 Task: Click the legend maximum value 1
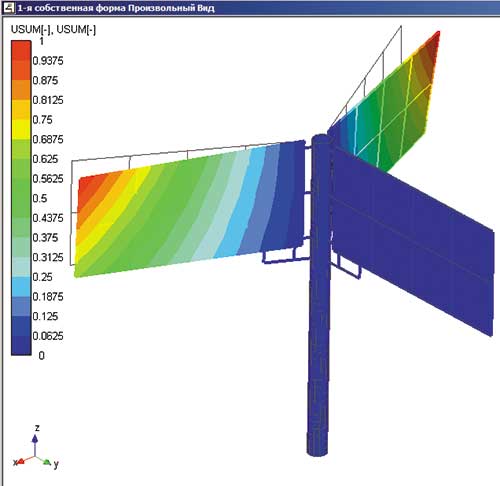41,41
